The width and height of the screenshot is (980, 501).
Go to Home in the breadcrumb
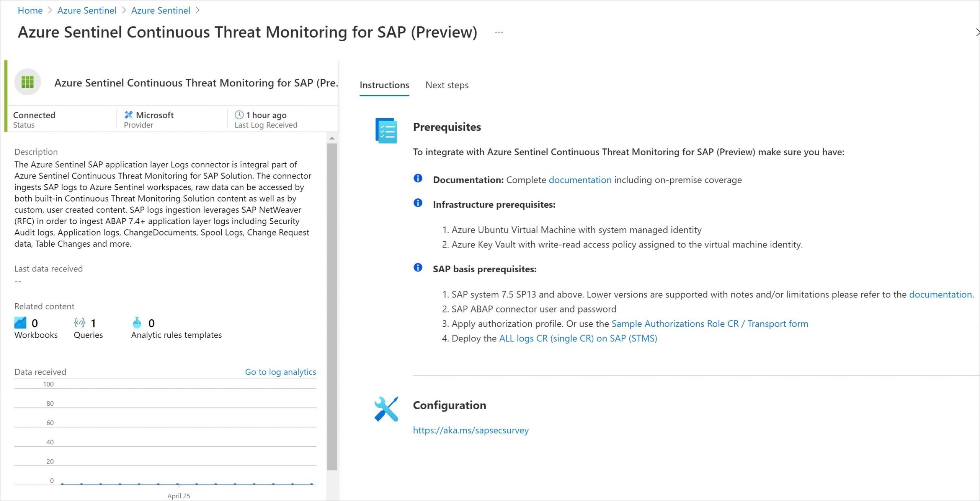coord(30,11)
